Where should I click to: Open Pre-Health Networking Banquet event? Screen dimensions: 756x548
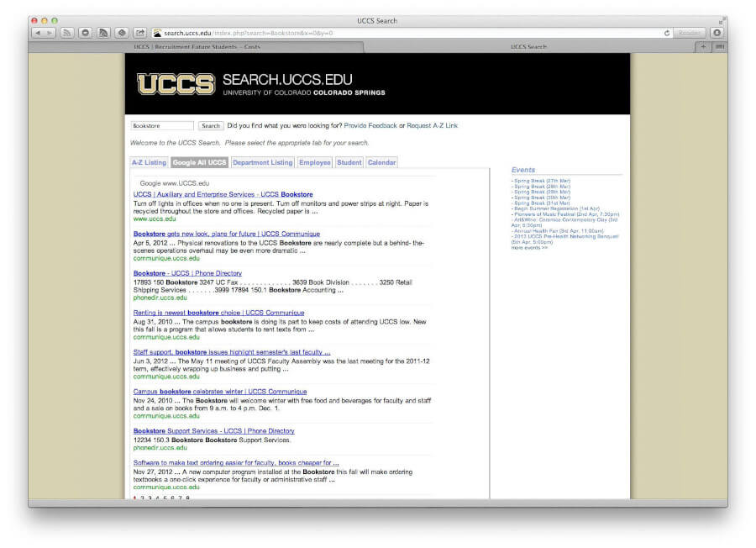click(x=565, y=240)
